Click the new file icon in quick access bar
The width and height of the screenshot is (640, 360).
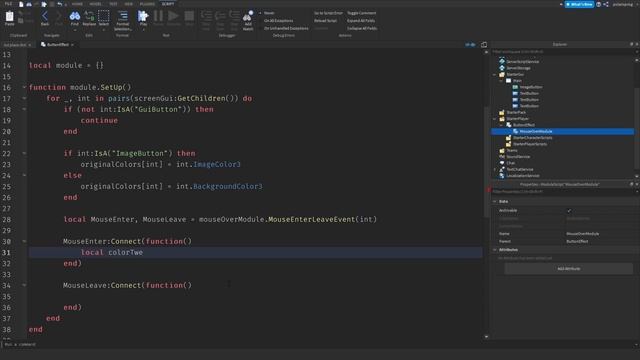[x=21, y=4]
